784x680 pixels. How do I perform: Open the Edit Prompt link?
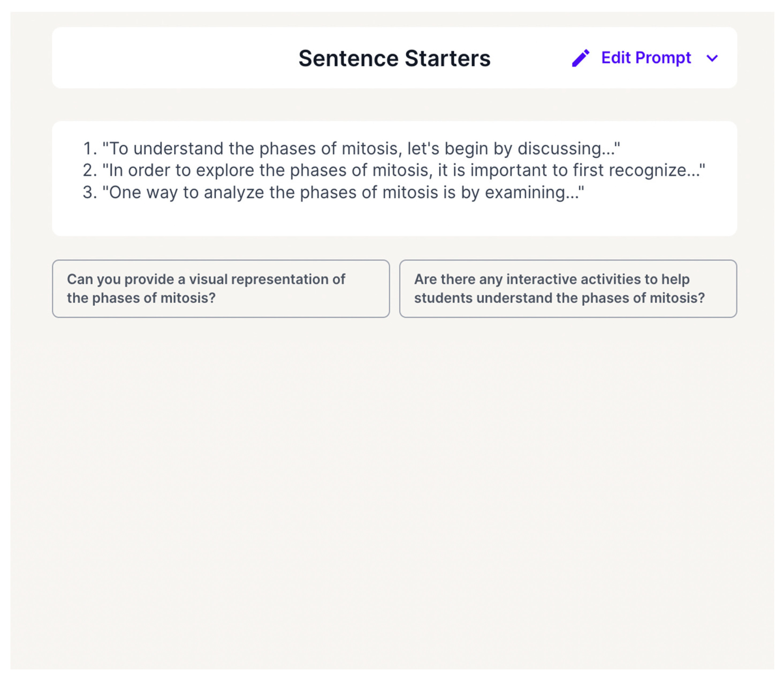pos(645,58)
